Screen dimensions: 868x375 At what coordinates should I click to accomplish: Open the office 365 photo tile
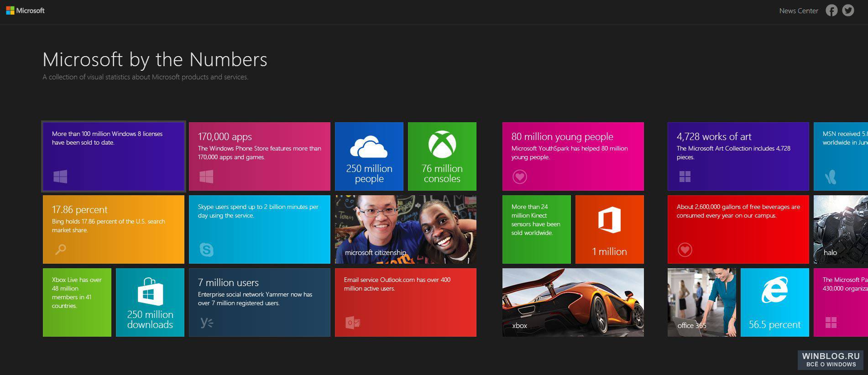(x=702, y=302)
